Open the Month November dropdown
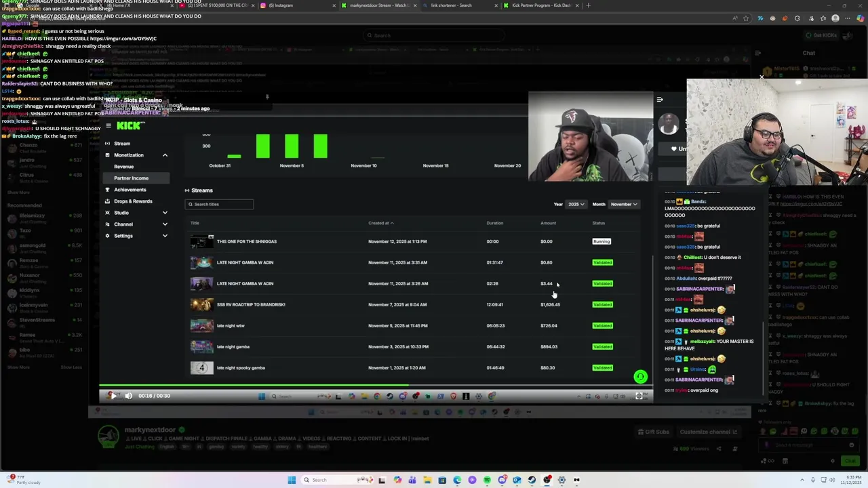Viewport: 868px width, 488px height. pyautogui.click(x=624, y=204)
